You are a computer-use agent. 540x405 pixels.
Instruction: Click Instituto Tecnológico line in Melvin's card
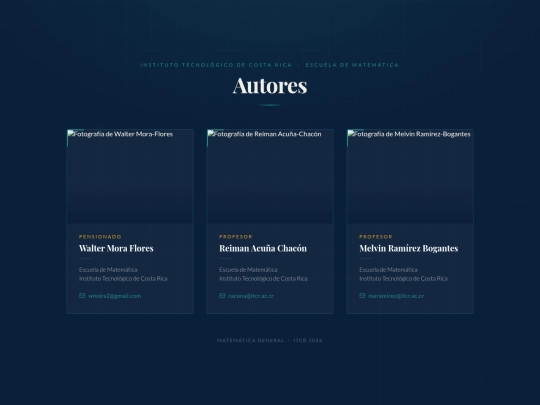click(x=403, y=279)
